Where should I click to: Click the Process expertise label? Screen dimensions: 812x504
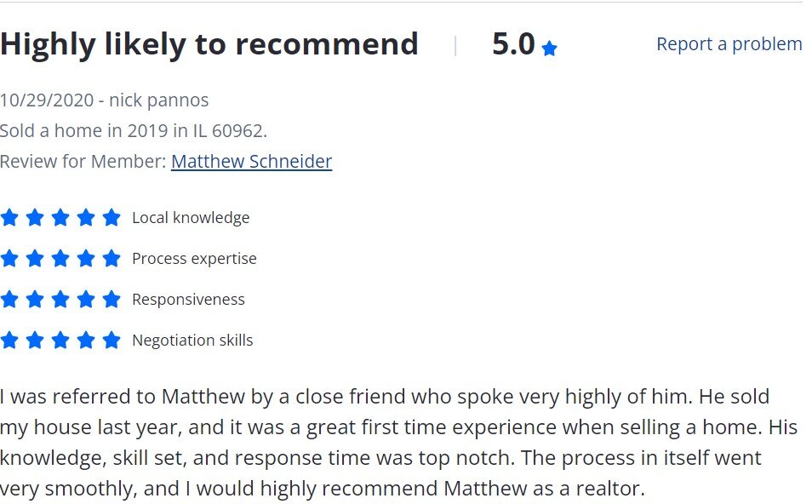tap(194, 259)
